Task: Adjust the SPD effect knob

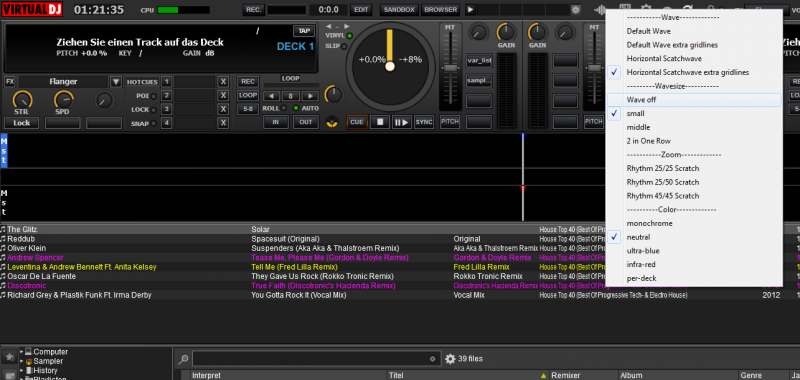Action: 63,100
